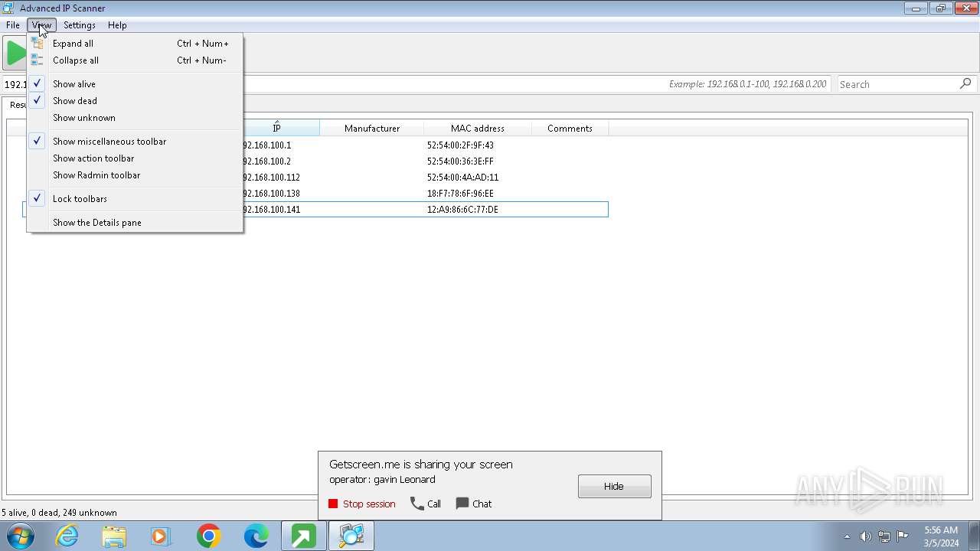Click the Chat bubble icon

(462, 504)
